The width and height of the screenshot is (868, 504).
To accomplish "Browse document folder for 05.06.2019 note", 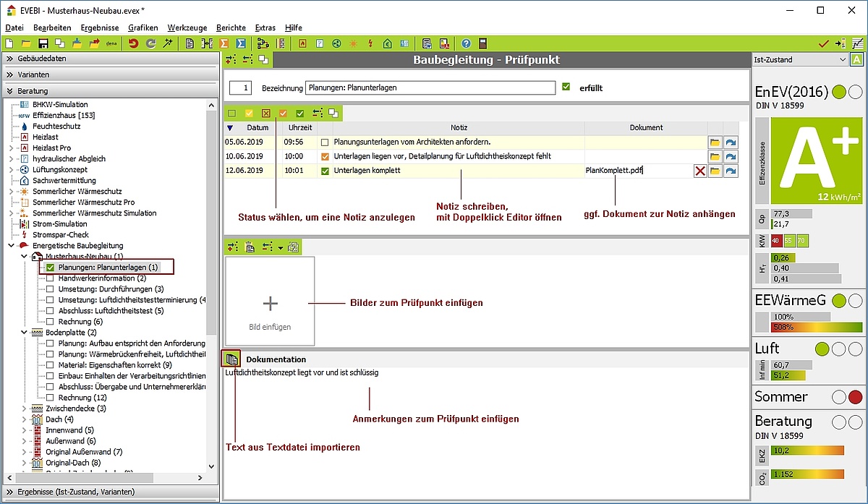I will [x=715, y=142].
